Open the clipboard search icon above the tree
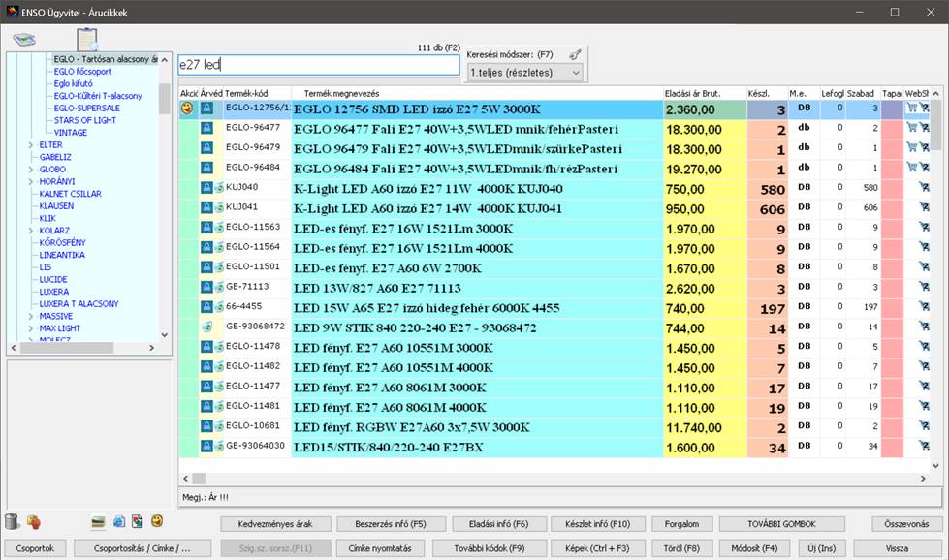 [87, 40]
